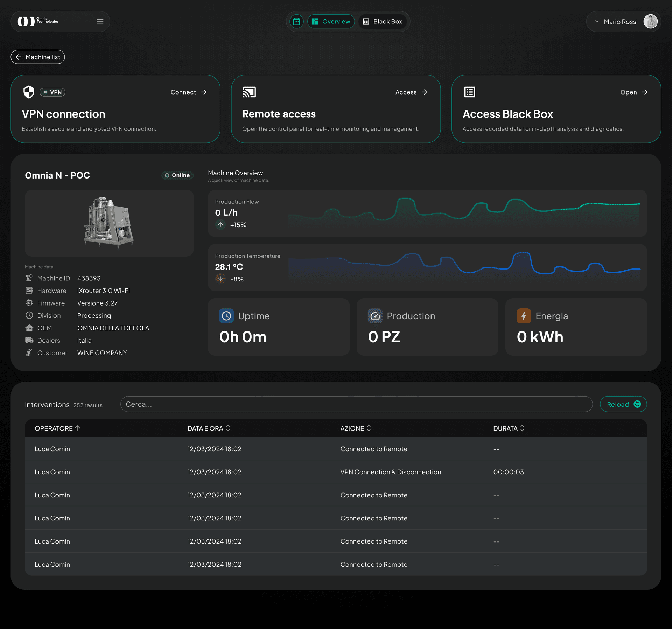
Task: Go back to the Machine list
Action: [38, 57]
